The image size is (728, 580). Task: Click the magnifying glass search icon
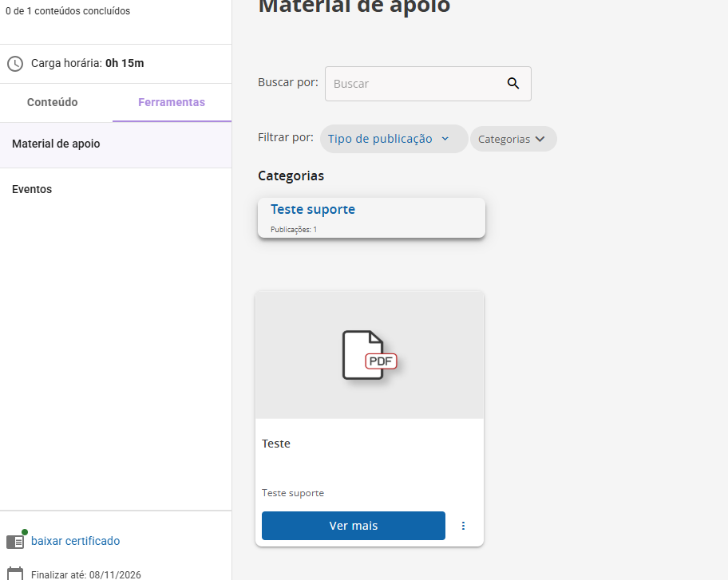point(513,84)
